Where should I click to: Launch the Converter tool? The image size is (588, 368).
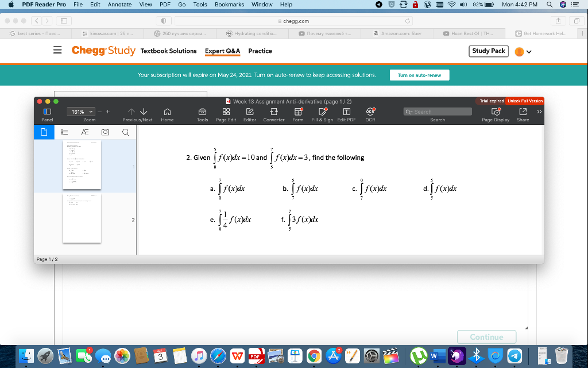[274, 112]
